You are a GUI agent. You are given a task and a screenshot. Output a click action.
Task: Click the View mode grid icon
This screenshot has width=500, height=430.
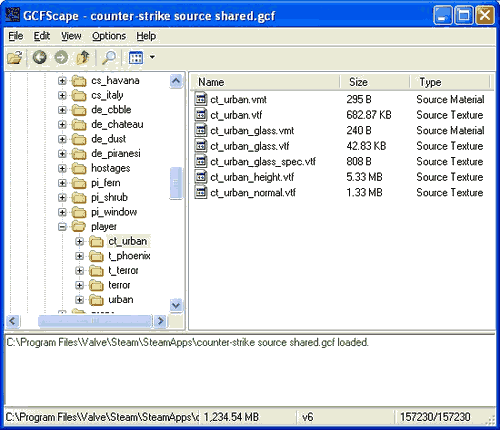click(136, 57)
